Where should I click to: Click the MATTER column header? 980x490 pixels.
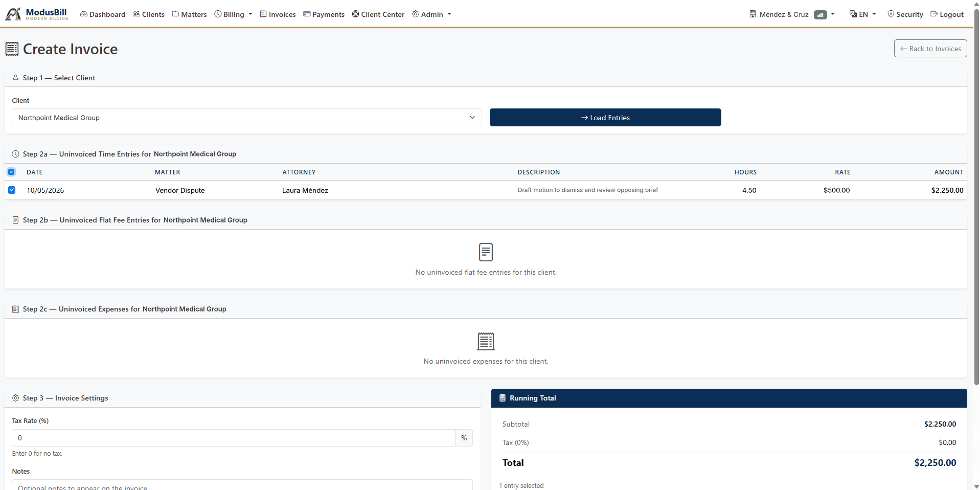[168, 172]
